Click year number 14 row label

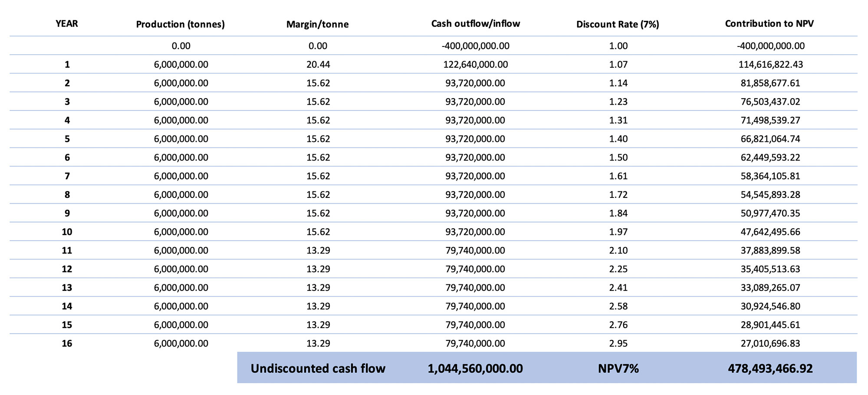click(x=67, y=306)
